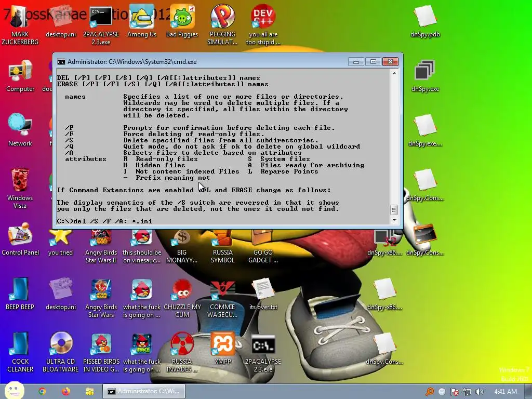
Task: Launch Google Chrome from the taskbar
Action: [x=42, y=391]
